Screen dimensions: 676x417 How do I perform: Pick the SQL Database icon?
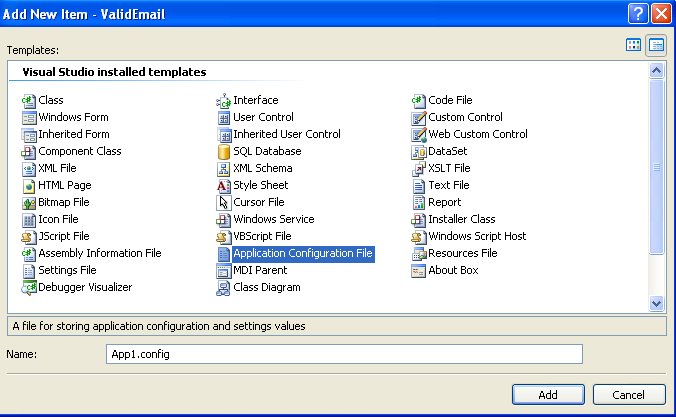click(224, 151)
